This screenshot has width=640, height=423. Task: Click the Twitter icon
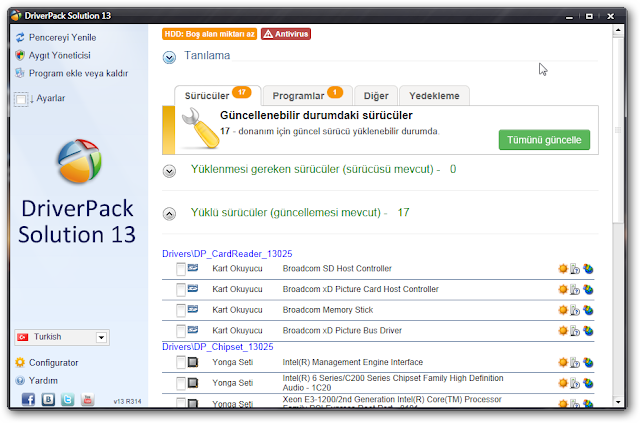[68, 399]
